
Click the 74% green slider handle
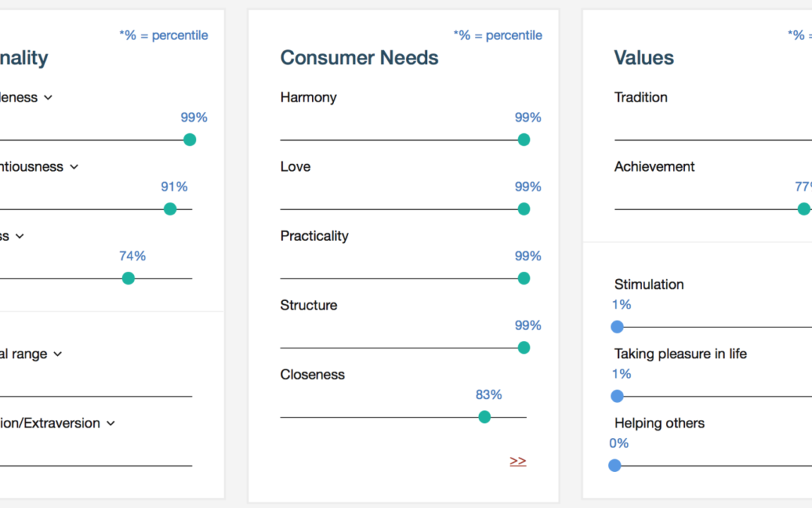point(129,278)
